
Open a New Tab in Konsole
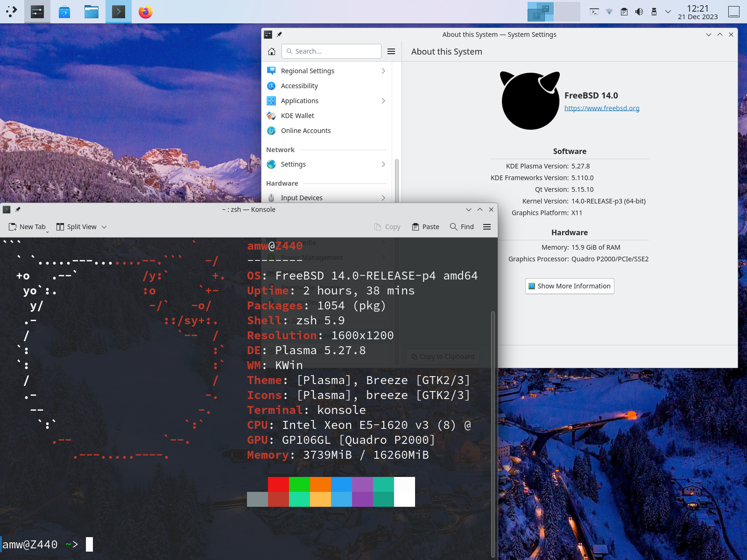tap(28, 227)
